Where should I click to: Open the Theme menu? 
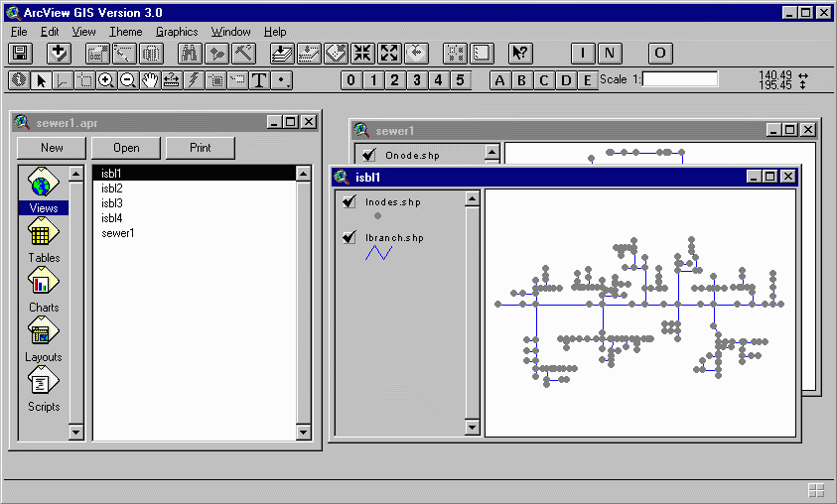tap(126, 32)
